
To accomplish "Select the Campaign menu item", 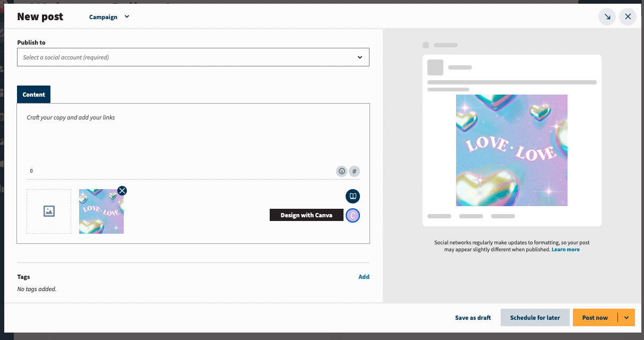I will coord(104,16).
